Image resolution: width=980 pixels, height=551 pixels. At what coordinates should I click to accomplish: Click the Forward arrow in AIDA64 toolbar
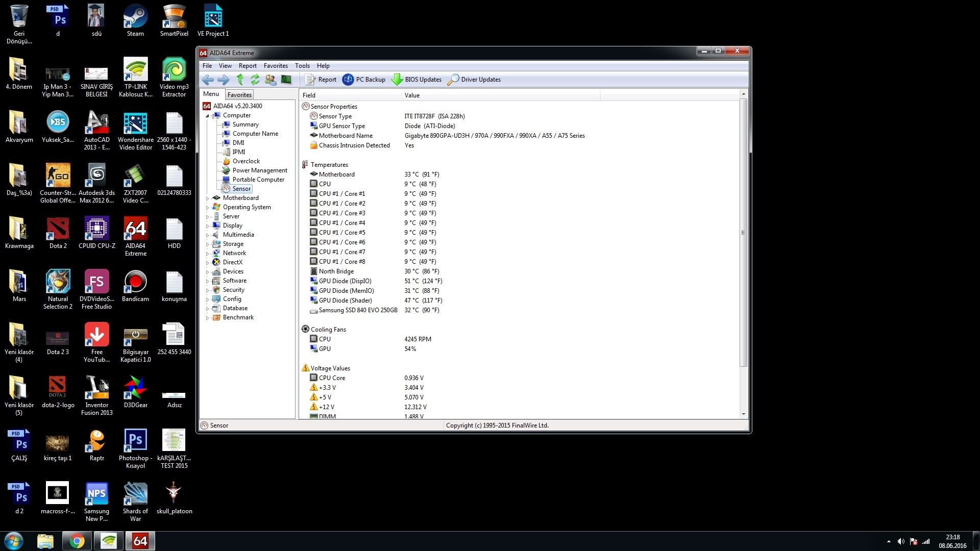pos(223,80)
